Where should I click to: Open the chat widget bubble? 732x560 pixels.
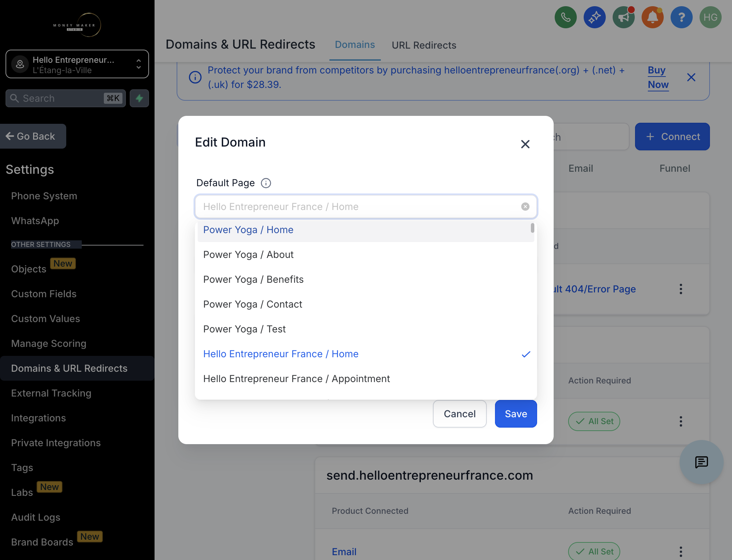[701, 462]
